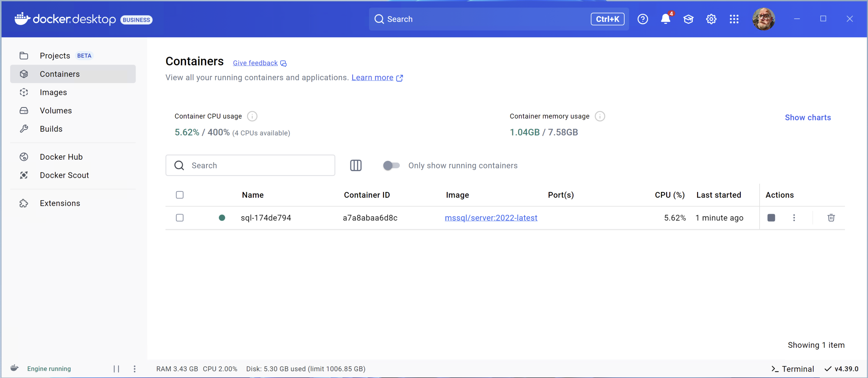Image resolution: width=868 pixels, height=378 pixels.
Task: Open more actions menu for sql-174de794
Action: click(794, 218)
